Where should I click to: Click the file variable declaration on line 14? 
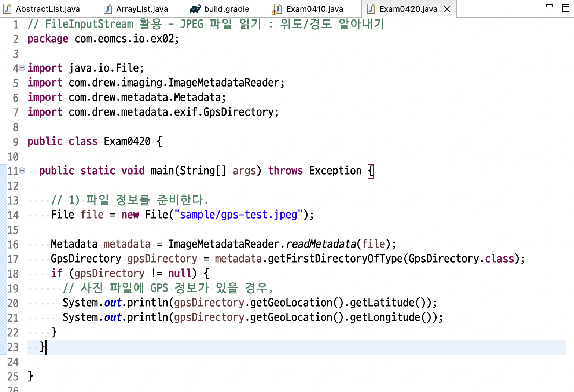click(92, 215)
